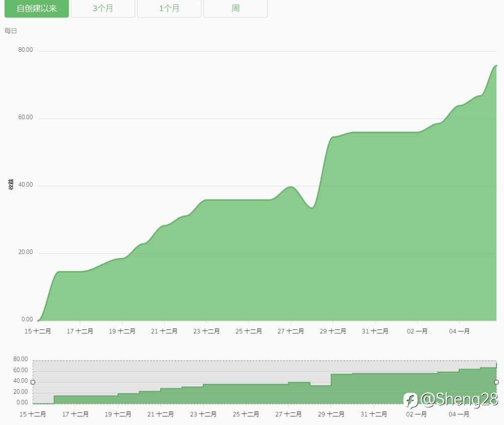This screenshot has width=504, height=425.
Task: Switch to the 1个月 range tab
Action: click(x=169, y=9)
